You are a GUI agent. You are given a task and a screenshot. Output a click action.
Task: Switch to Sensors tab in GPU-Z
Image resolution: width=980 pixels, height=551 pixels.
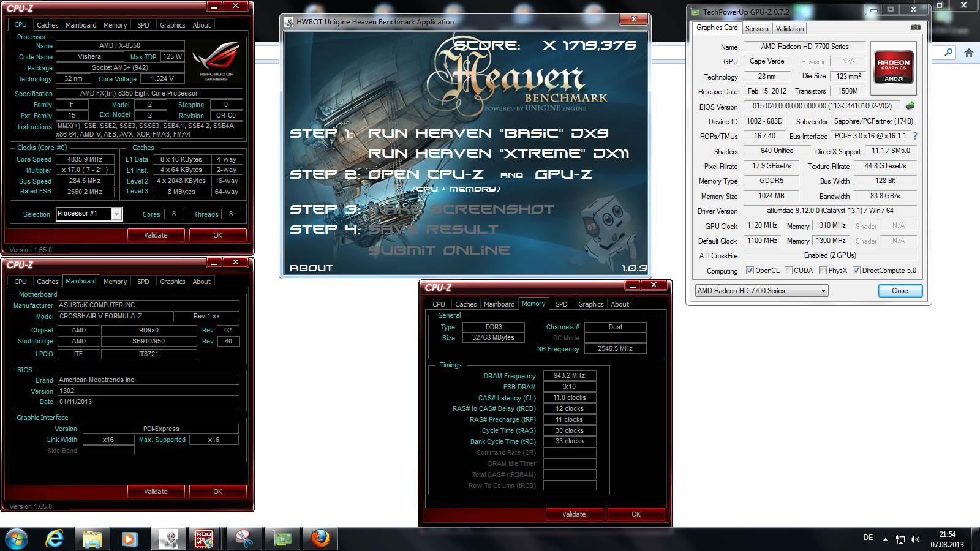[x=756, y=29]
